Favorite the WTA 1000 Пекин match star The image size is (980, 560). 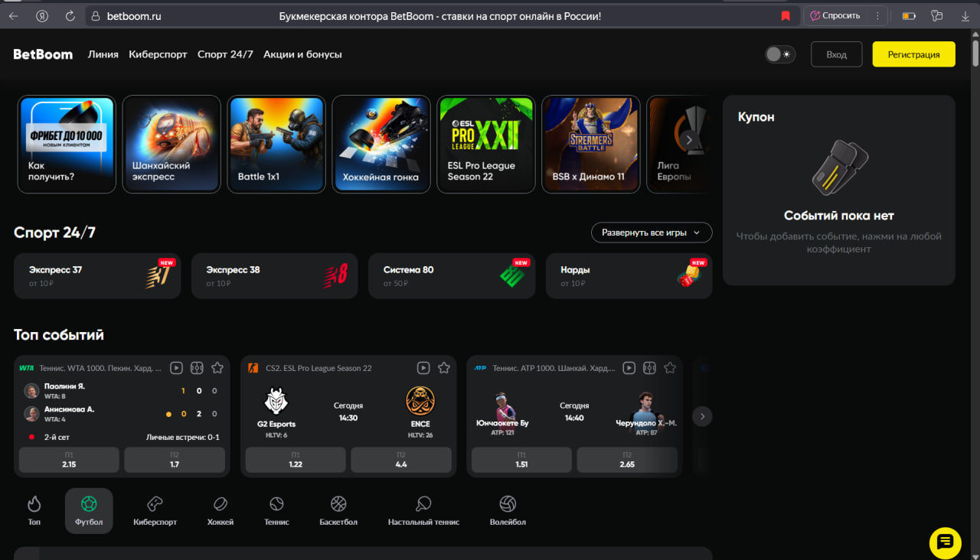point(217,368)
